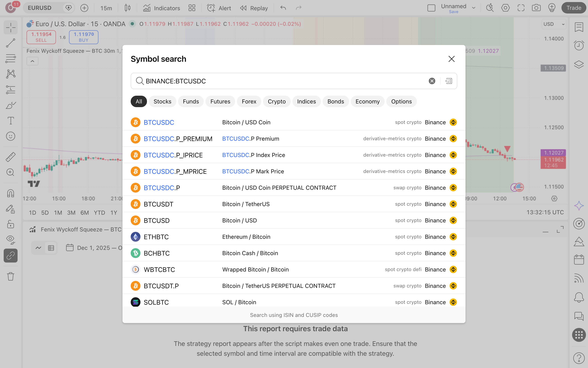Open the 15m interval selector
588x368 pixels.
pos(106,8)
